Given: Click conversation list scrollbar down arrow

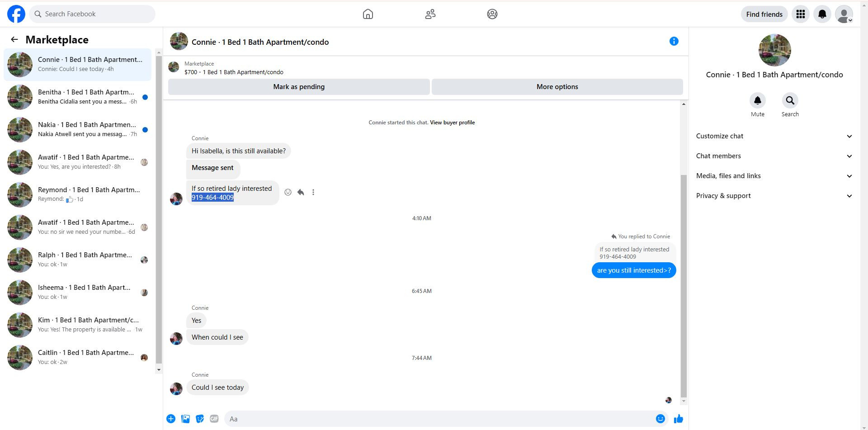Looking at the screenshot, I should pos(159,370).
